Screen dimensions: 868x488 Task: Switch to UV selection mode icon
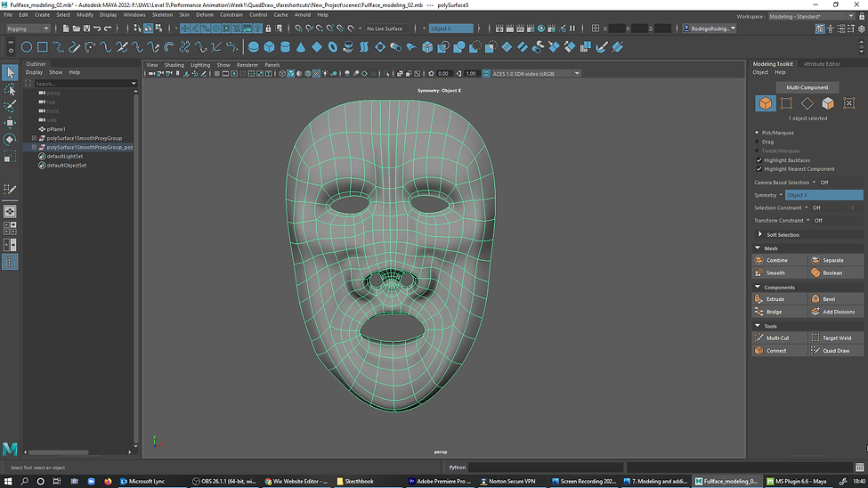tap(849, 103)
